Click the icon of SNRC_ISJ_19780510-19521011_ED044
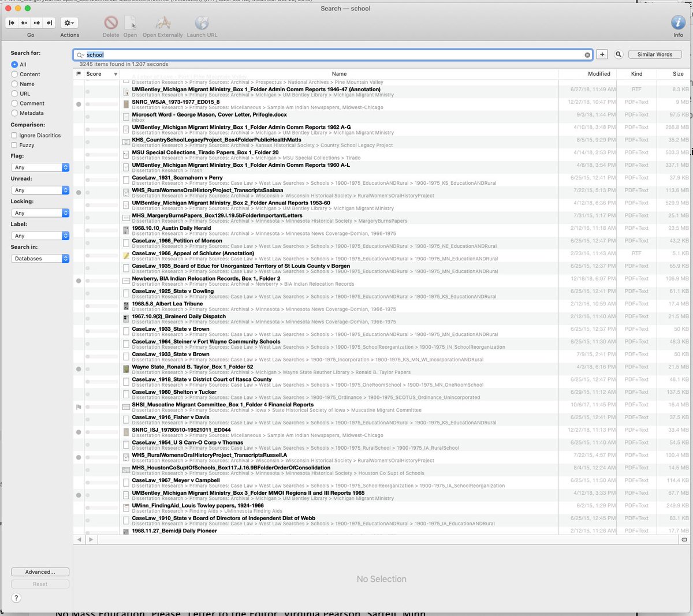Viewport: 693px width, 616px height. tap(126, 432)
